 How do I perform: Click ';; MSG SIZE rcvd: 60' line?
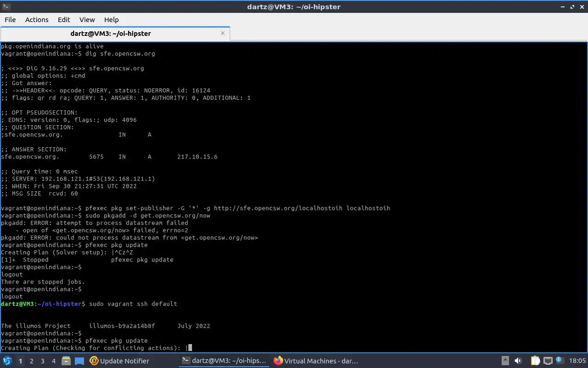(x=39, y=193)
